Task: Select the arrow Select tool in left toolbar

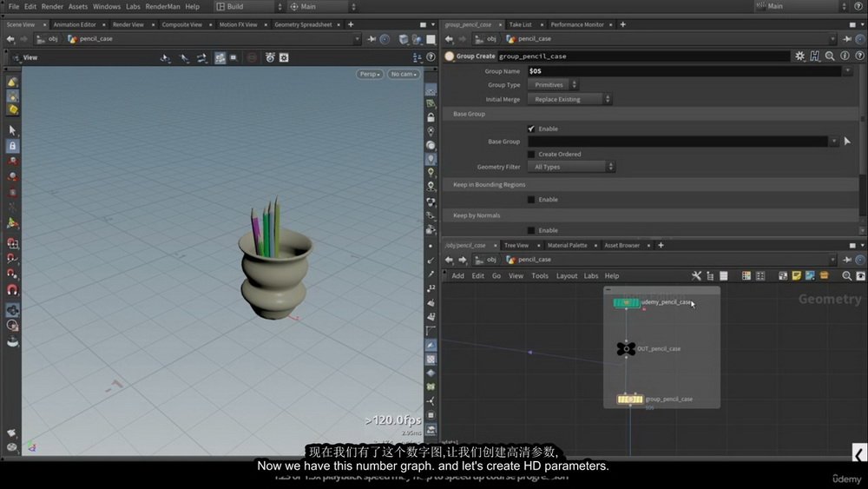Action: click(12, 130)
